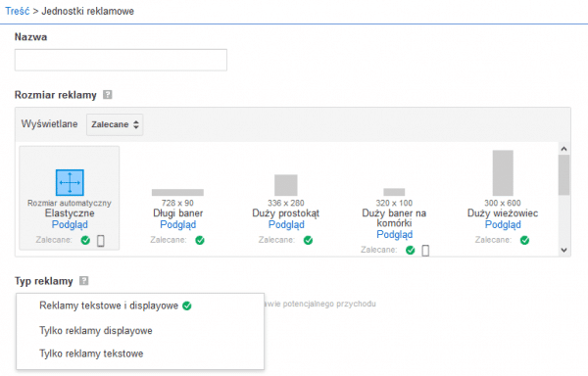Screen dimensions: 588x376
Task: Select the Elastyczne responsive size icon
Action: 70,183
